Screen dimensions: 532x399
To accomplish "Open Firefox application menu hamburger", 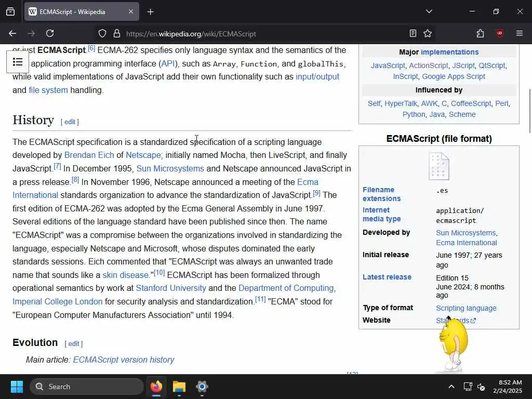I will (x=520, y=34).
